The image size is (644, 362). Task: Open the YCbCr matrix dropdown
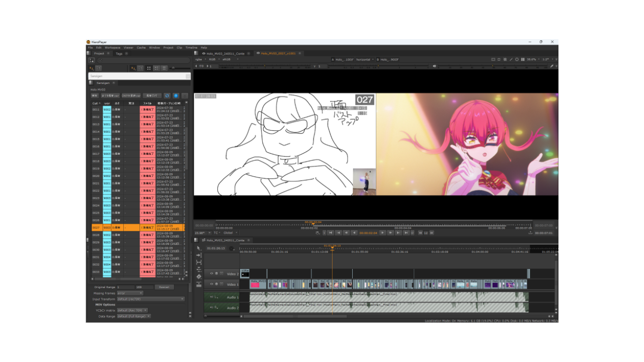point(132,310)
